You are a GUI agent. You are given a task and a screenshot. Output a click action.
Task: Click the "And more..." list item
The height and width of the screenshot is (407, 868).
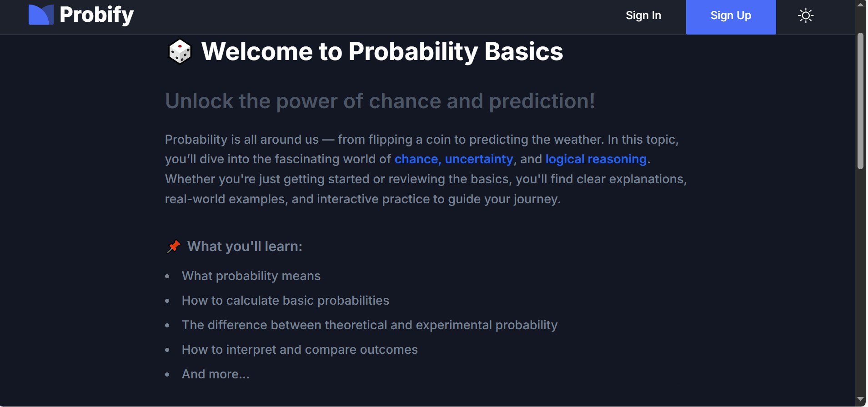tap(216, 374)
